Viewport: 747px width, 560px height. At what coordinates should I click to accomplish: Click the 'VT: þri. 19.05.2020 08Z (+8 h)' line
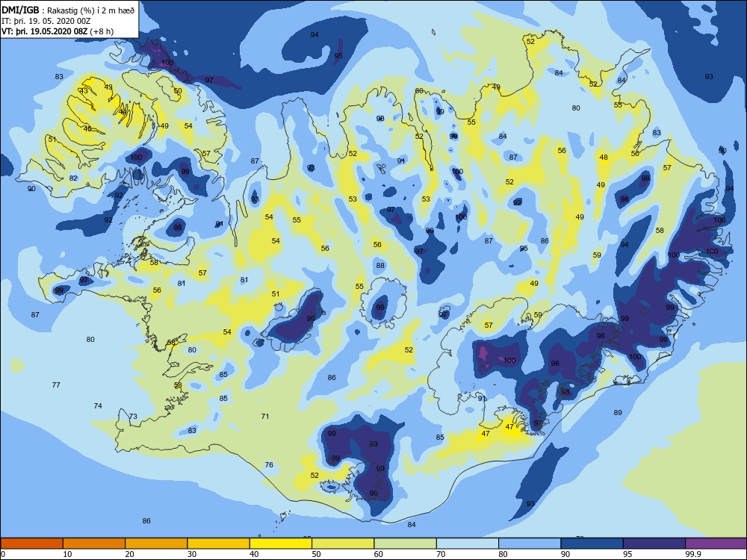[x=58, y=31]
